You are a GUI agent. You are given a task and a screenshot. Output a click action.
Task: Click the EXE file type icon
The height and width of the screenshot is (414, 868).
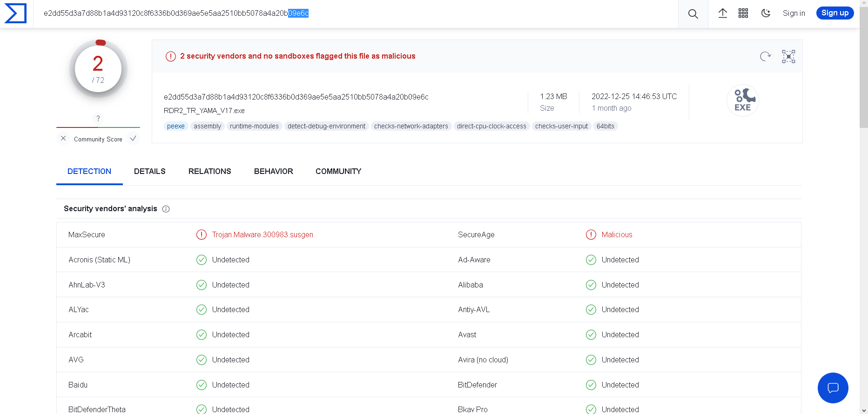(x=743, y=100)
